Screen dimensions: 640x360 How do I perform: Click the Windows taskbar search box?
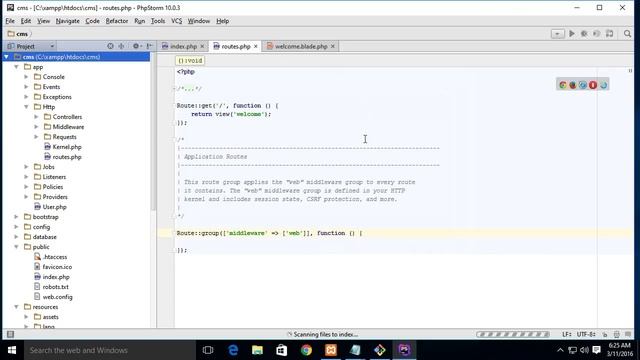tap(109, 350)
